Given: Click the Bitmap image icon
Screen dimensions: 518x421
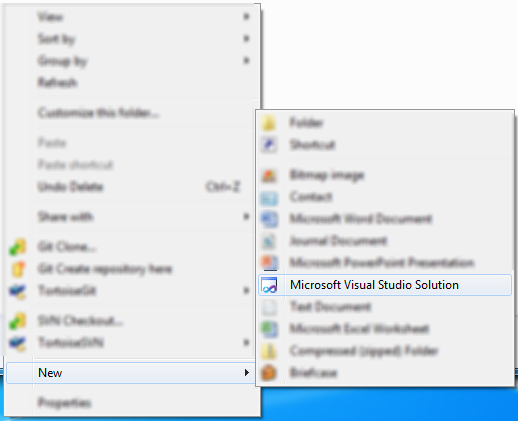Looking at the screenshot, I should click(269, 175).
